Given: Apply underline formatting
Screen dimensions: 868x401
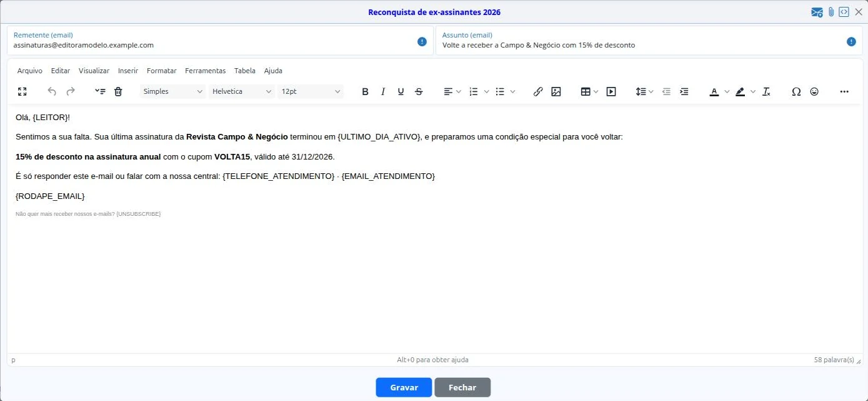Looking at the screenshot, I should (401, 91).
